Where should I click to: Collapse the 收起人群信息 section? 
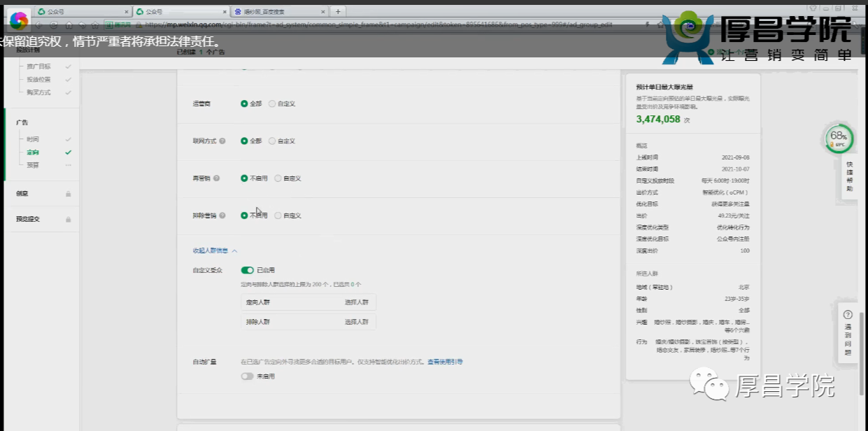point(215,250)
